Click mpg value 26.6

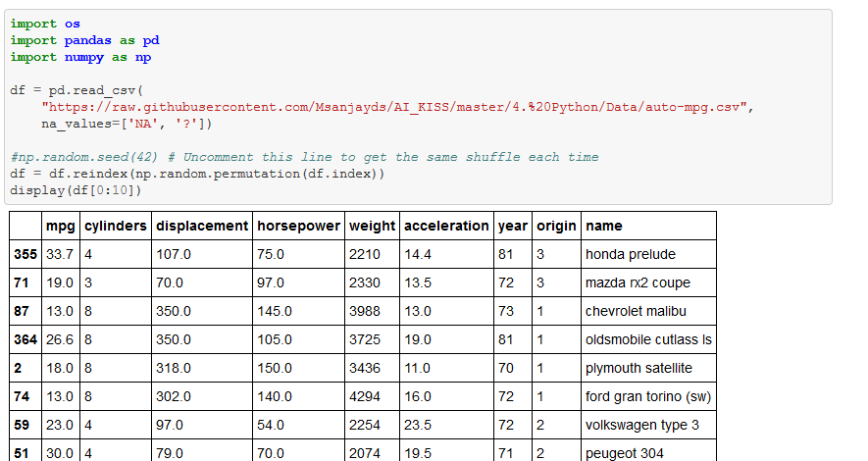61,339
